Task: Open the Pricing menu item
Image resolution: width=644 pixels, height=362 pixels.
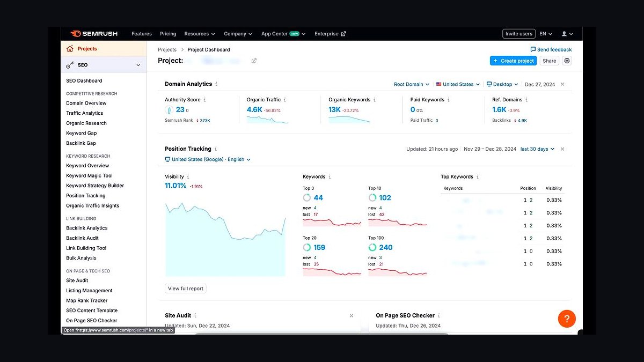Action: point(168,34)
